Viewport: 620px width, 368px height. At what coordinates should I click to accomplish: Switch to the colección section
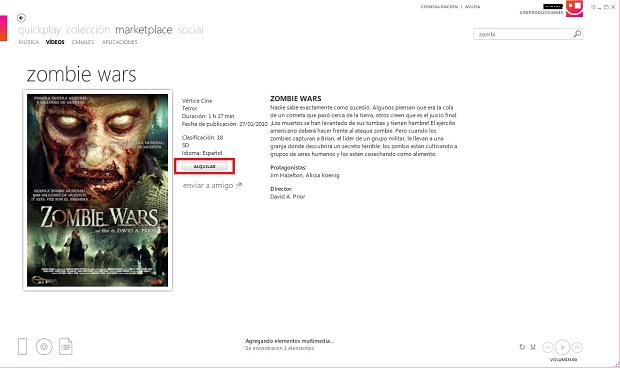(88, 30)
